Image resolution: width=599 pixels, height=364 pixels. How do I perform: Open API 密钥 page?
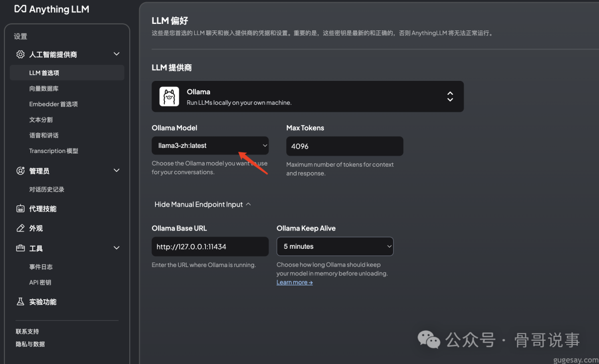(x=40, y=283)
